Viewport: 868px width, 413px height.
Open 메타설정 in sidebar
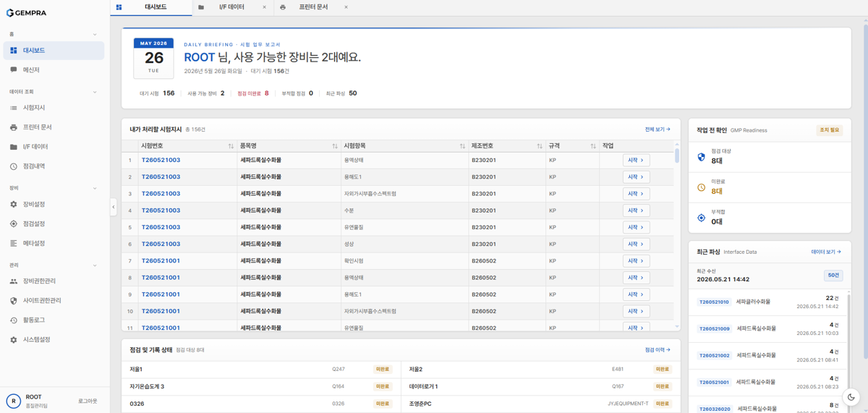click(54, 244)
